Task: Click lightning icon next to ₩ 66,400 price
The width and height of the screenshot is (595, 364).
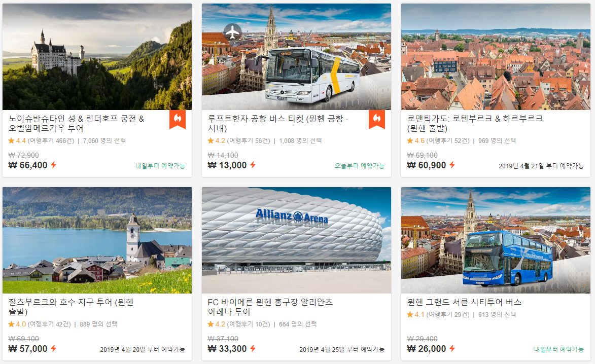Action: pyautogui.click(x=53, y=165)
